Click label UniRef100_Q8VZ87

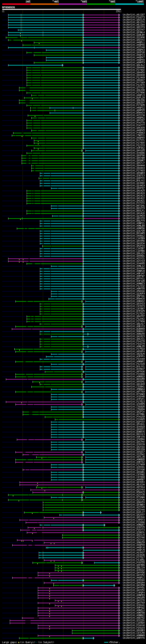pyautogui.click(x=134, y=120)
